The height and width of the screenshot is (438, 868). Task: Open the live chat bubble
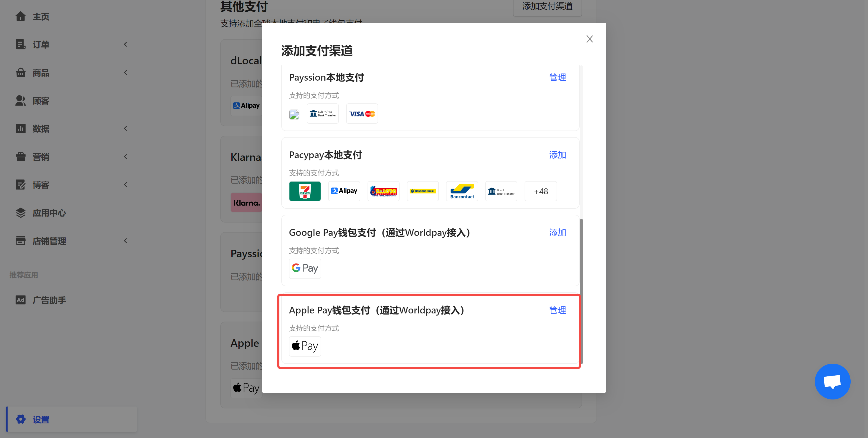coord(832,381)
